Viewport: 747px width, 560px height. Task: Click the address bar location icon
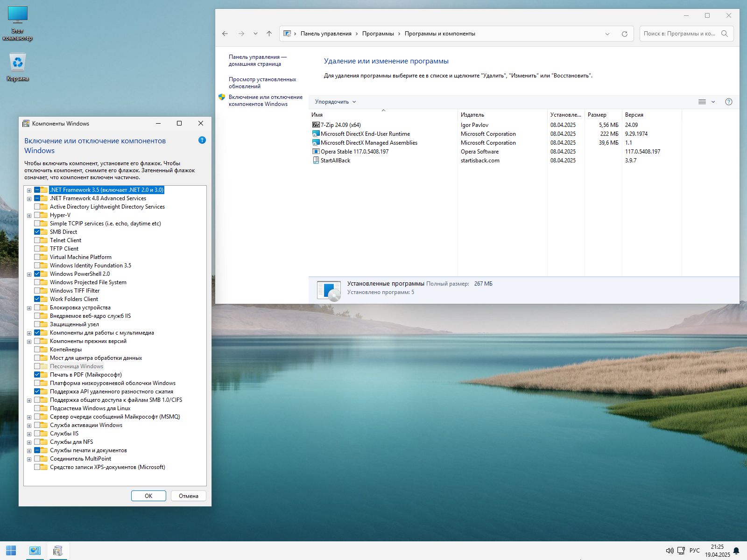288,34
